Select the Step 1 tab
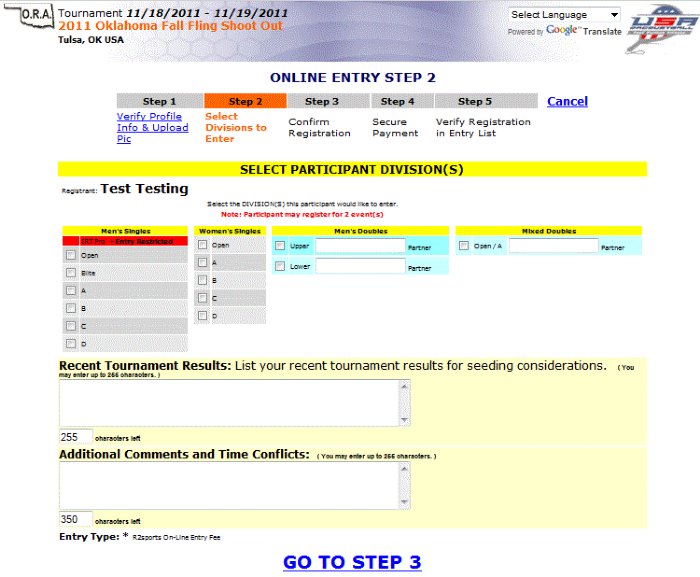700x577 pixels. (x=159, y=101)
